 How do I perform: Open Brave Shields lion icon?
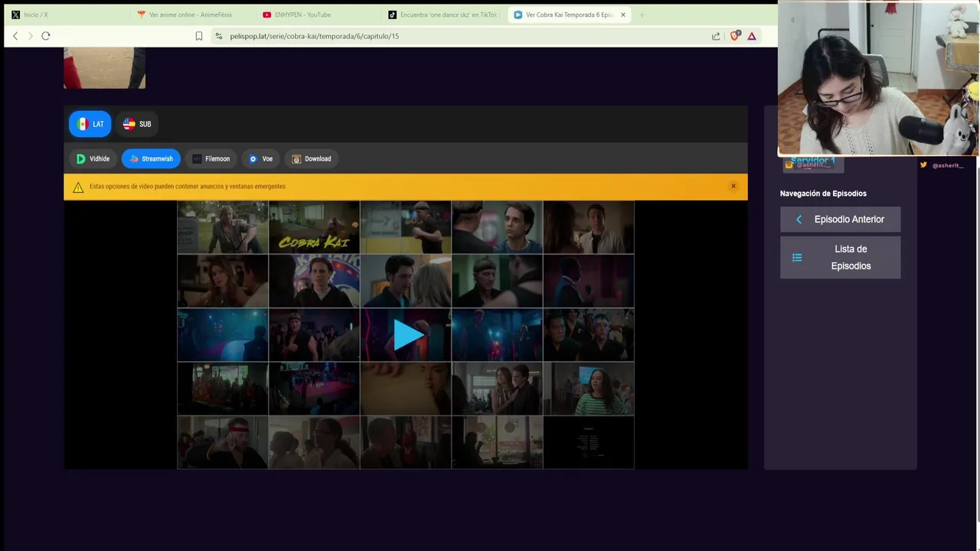736,35
